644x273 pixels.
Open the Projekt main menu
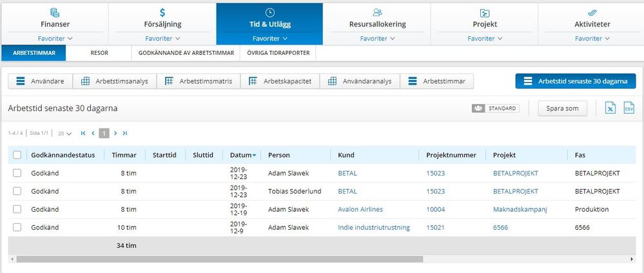point(485,25)
